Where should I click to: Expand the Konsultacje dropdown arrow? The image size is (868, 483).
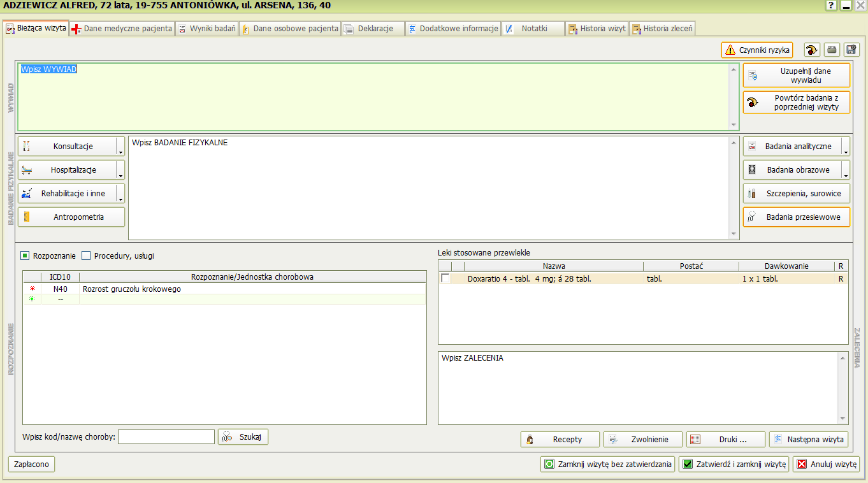[x=120, y=146]
